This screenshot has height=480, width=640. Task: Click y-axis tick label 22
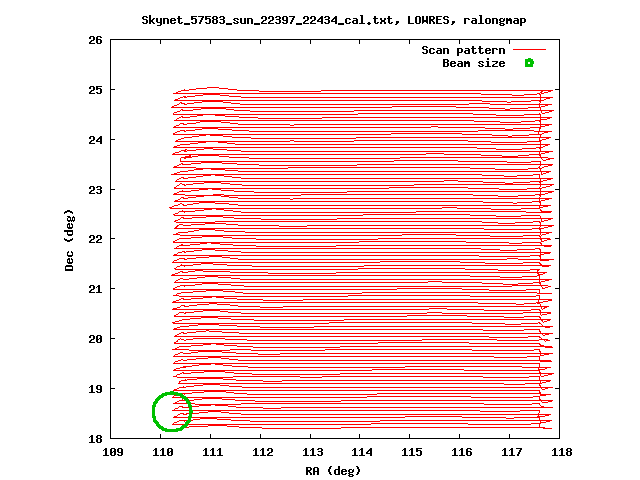[95, 239]
